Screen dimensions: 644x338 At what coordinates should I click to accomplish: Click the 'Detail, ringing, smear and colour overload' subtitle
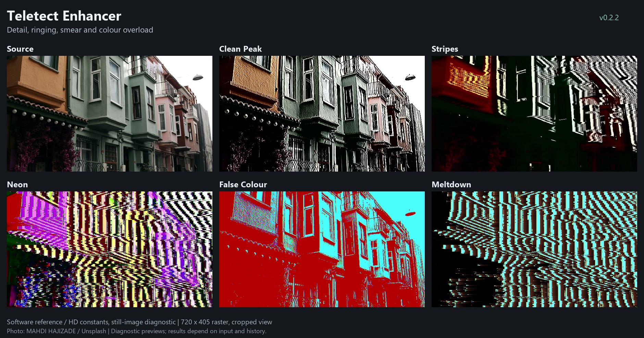(x=80, y=30)
